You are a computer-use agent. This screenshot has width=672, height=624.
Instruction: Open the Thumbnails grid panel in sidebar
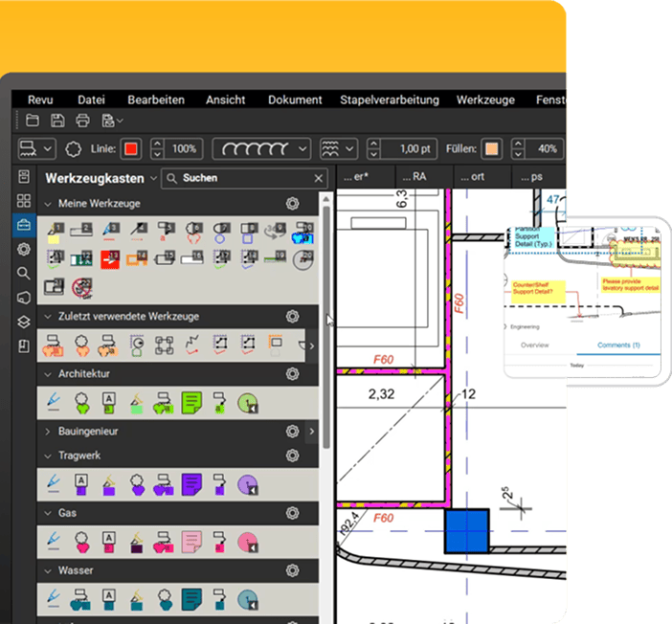click(24, 201)
